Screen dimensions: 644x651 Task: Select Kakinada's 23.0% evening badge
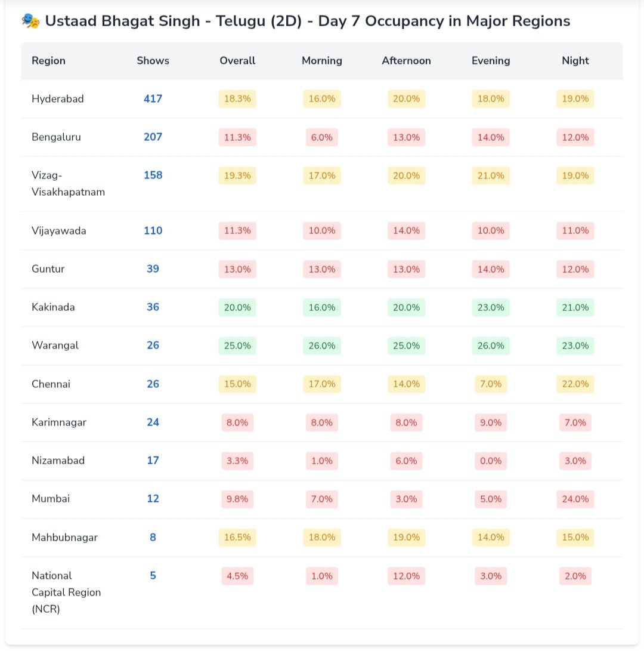491,308
